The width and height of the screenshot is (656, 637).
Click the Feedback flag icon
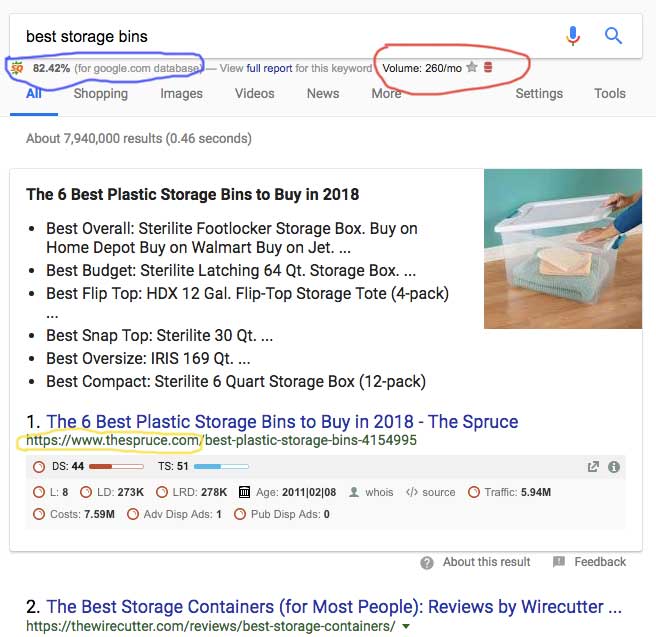click(x=559, y=562)
